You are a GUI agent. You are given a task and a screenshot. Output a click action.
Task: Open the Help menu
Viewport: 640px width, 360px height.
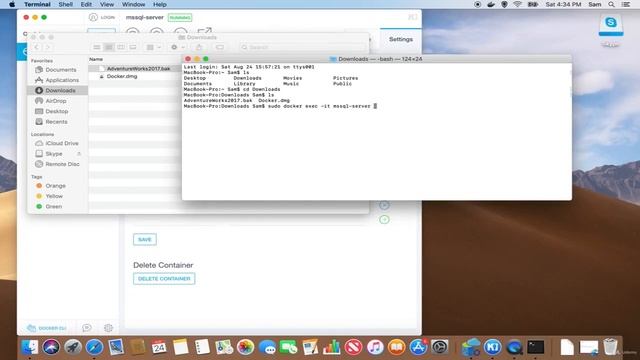(160, 4)
